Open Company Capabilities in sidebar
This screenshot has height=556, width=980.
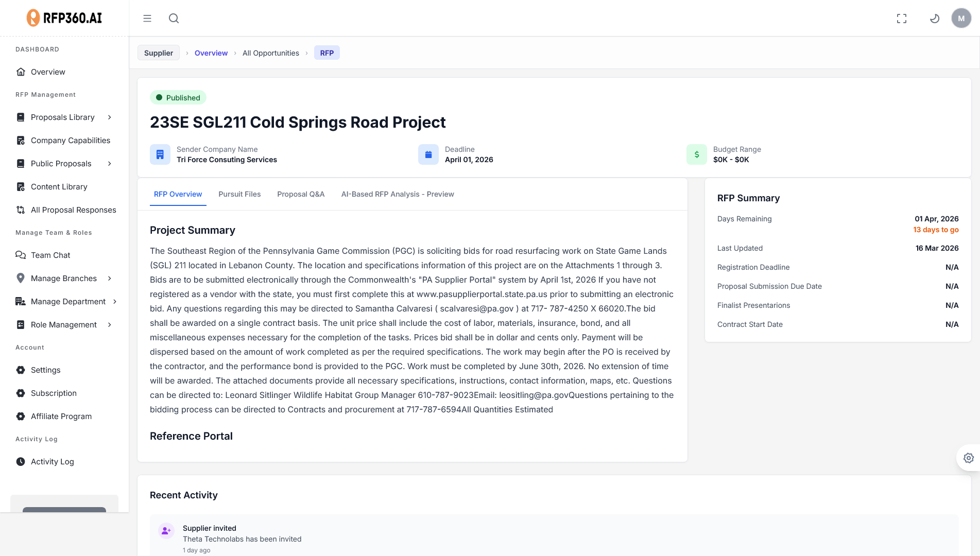71,141
